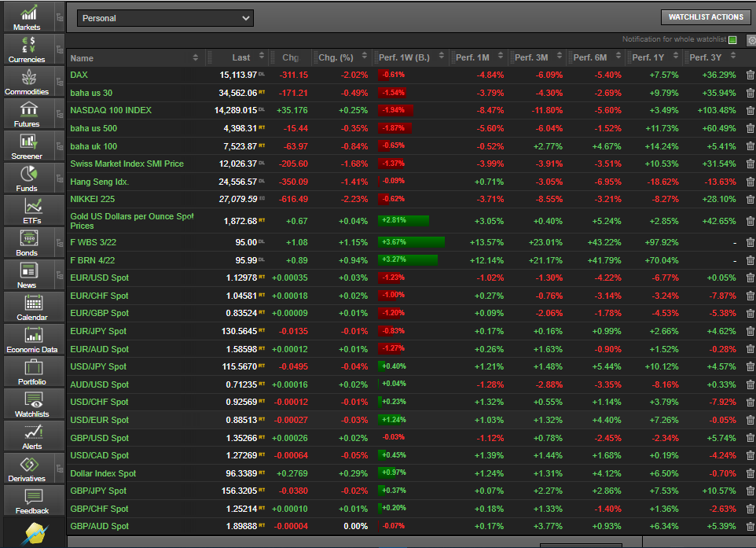The image size is (756, 548).
Task: Toggle the notification for whole watchlist checkbox
Action: point(732,40)
